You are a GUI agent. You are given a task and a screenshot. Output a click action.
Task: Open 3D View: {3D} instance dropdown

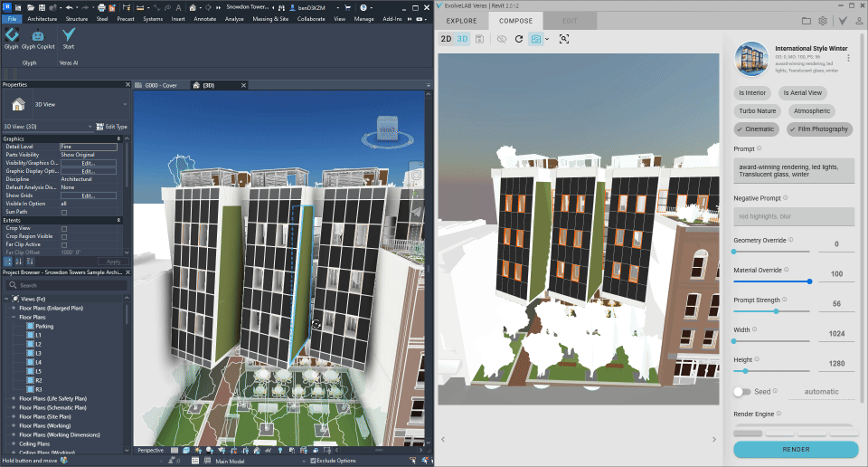pyautogui.click(x=90, y=127)
